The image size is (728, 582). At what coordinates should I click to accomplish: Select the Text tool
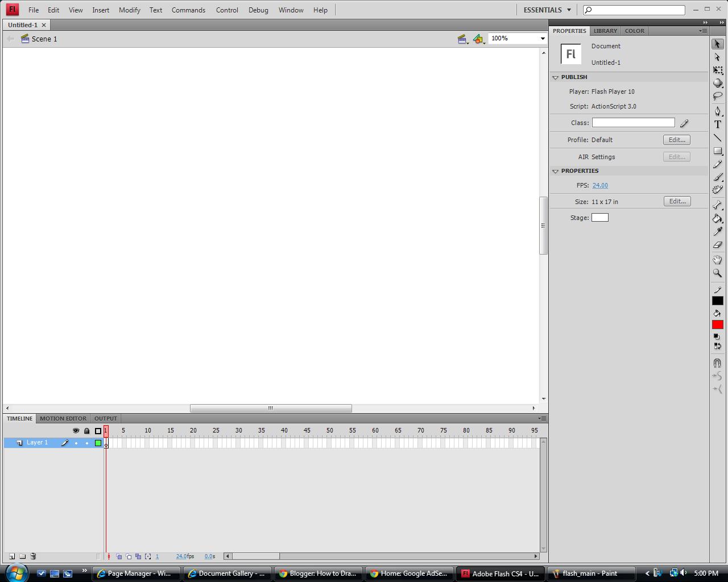click(717, 124)
